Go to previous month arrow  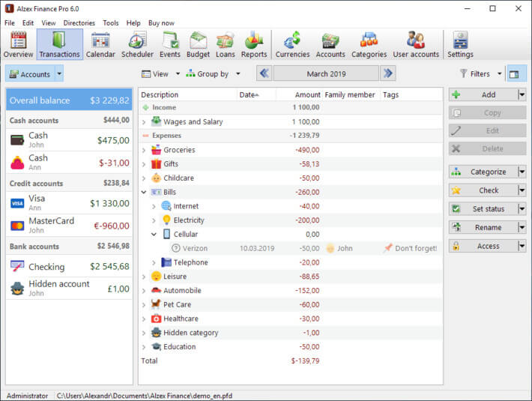(265, 73)
